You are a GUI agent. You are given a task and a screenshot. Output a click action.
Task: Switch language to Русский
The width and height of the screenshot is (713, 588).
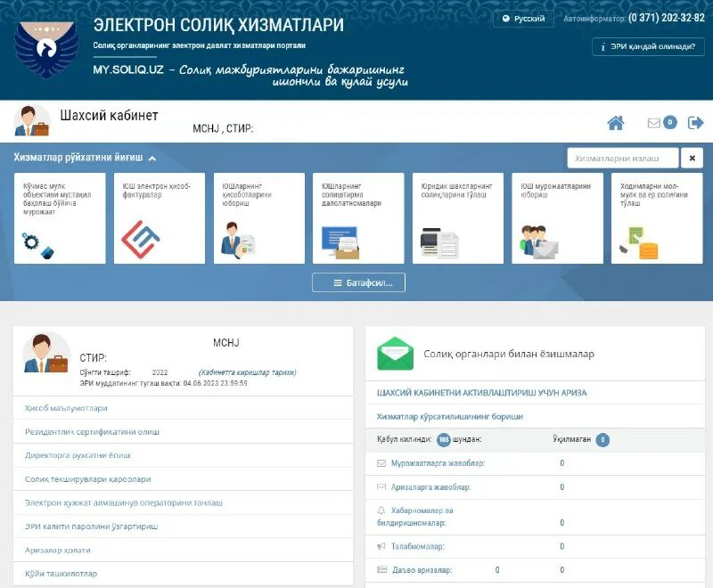pyautogui.click(x=523, y=19)
